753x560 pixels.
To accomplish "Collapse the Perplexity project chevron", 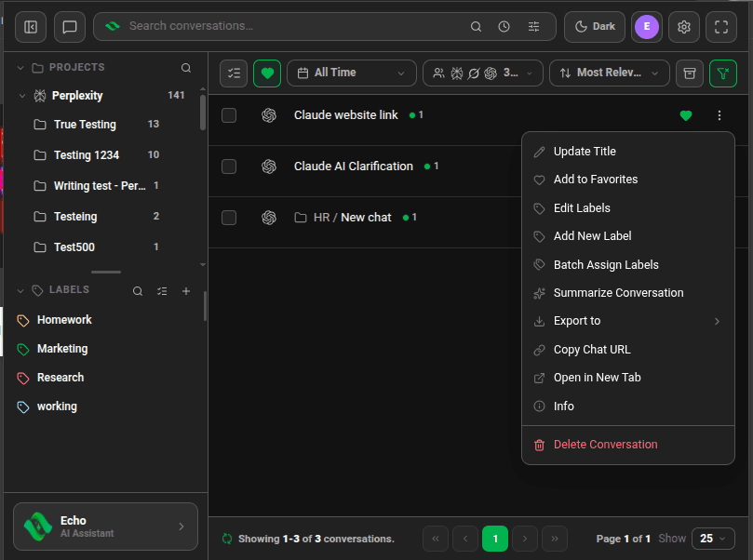I will 22,96.
